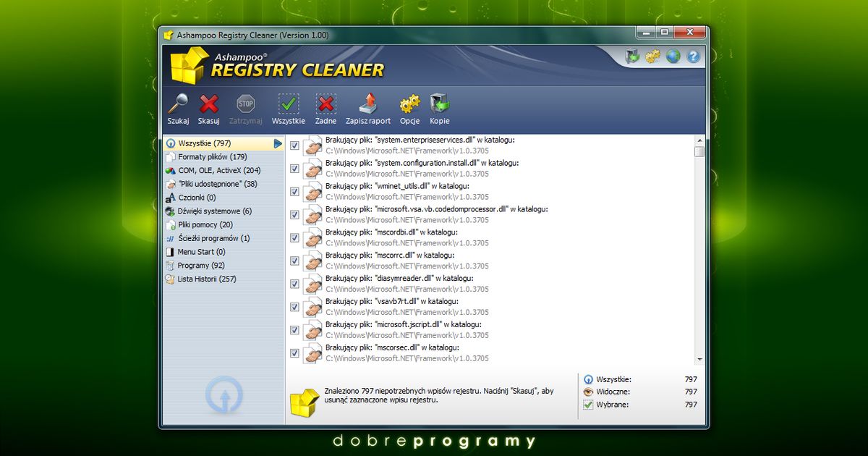
Task: Save report via Zapisz raport icon
Action: point(368,104)
